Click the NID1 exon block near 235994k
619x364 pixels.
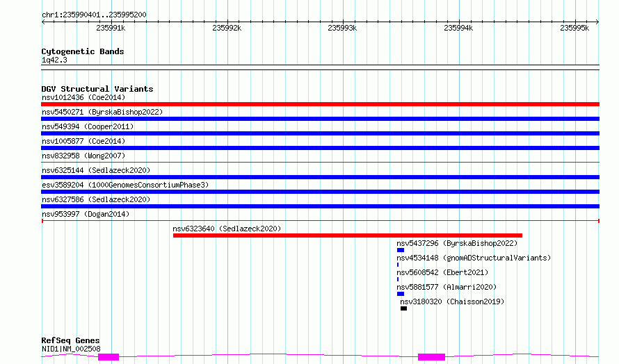[431, 357]
